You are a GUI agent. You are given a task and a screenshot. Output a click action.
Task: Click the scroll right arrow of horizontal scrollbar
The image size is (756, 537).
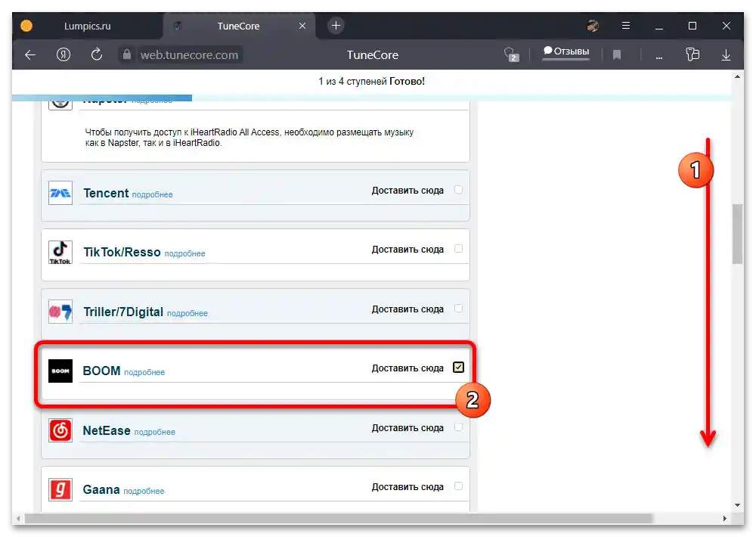click(x=724, y=519)
